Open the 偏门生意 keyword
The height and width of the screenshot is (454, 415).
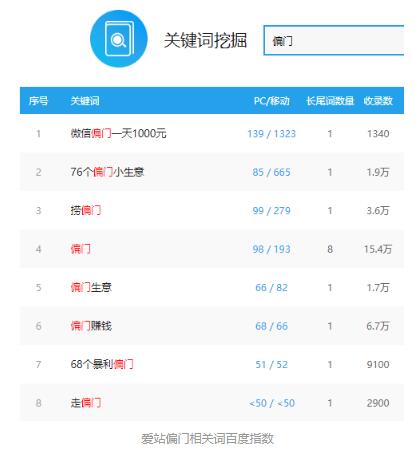tap(91, 287)
